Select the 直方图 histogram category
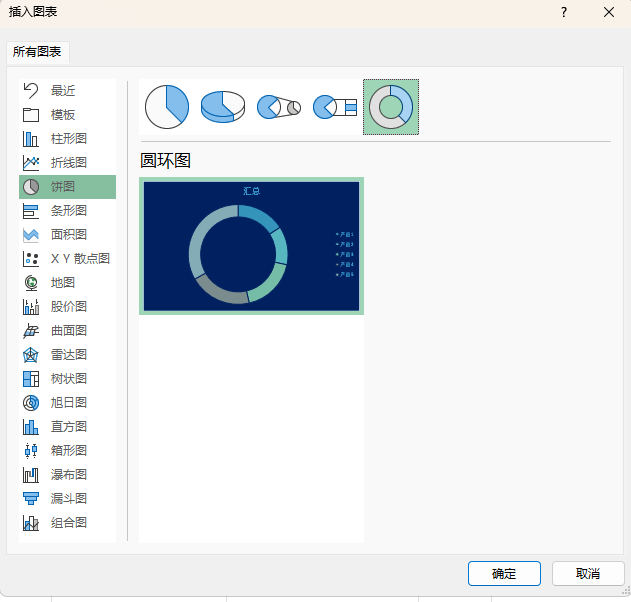 (67, 427)
